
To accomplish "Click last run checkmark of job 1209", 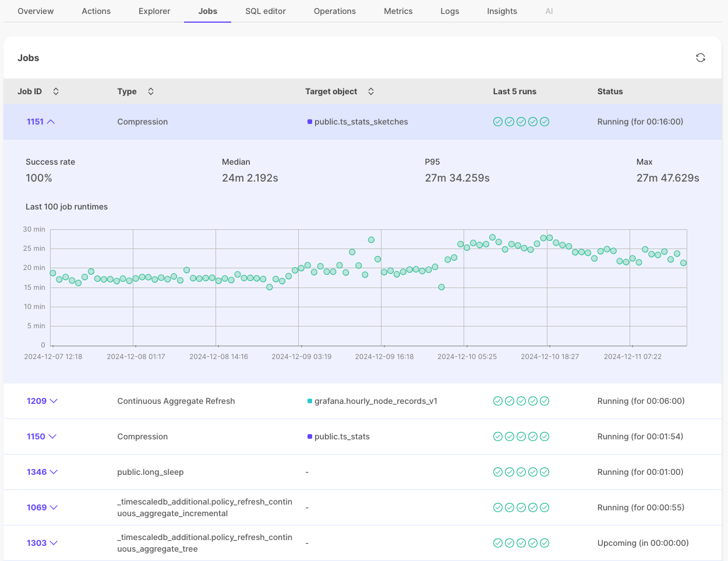I will click(545, 401).
